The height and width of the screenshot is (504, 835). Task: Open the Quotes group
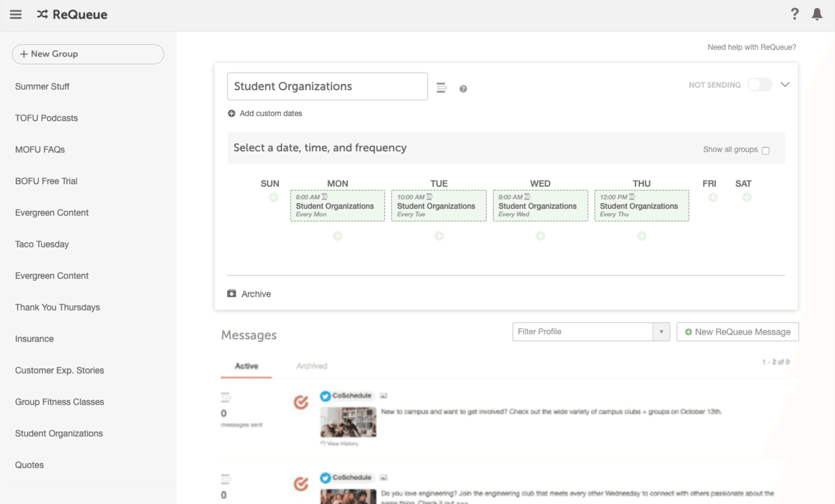pyautogui.click(x=29, y=464)
